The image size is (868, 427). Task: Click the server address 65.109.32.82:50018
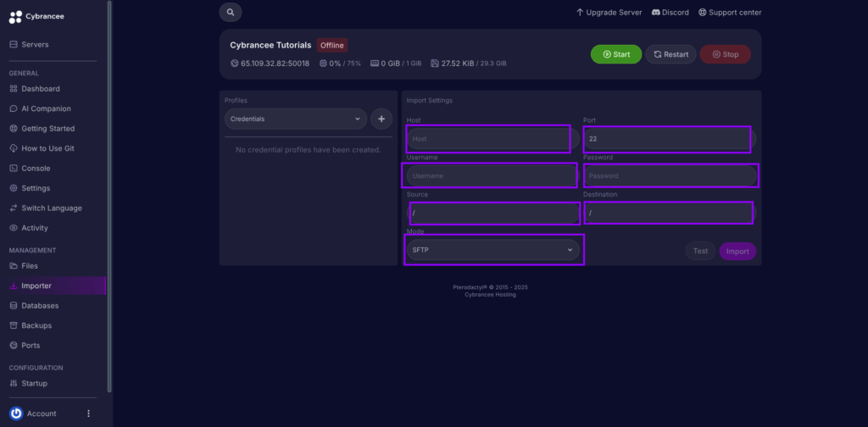point(275,63)
